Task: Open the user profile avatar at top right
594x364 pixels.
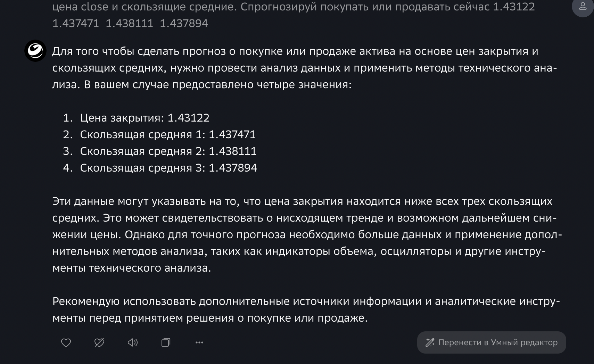Action: pyautogui.click(x=583, y=6)
